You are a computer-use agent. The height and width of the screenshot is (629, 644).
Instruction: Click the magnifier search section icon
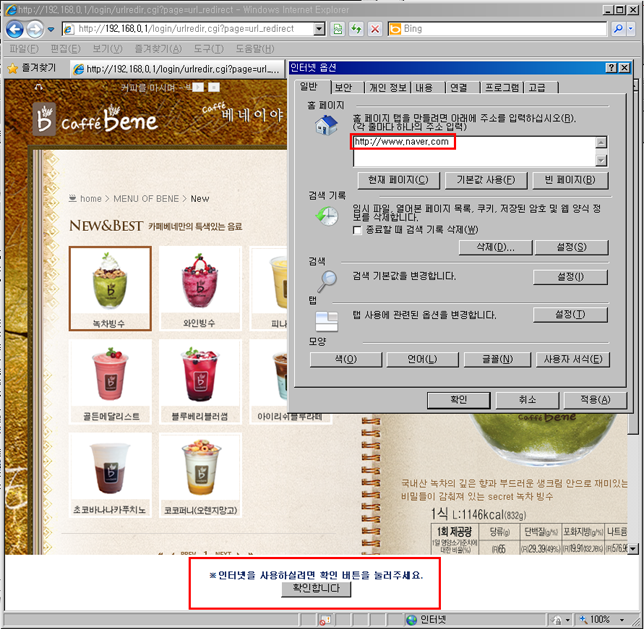pos(327,281)
